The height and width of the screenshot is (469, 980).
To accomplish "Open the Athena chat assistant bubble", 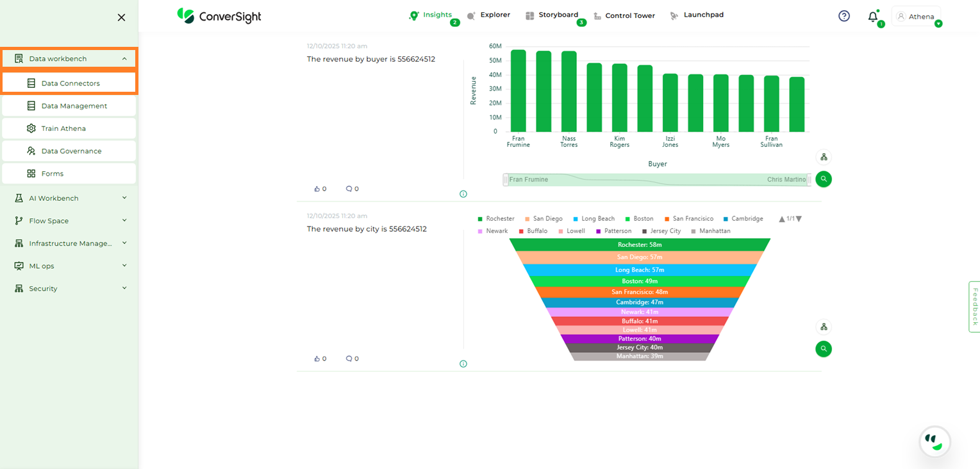I will click(934, 441).
